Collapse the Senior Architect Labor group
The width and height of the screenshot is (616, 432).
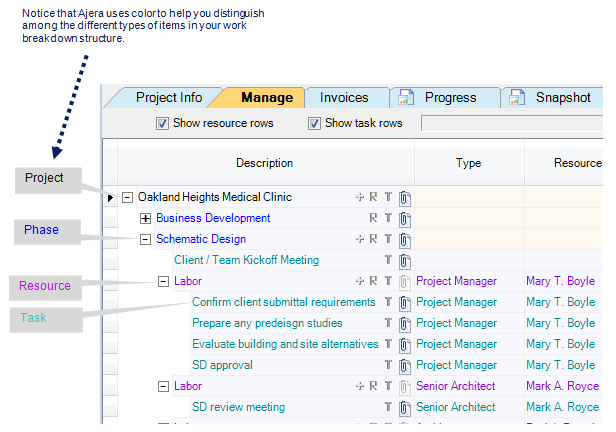coord(163,386)
